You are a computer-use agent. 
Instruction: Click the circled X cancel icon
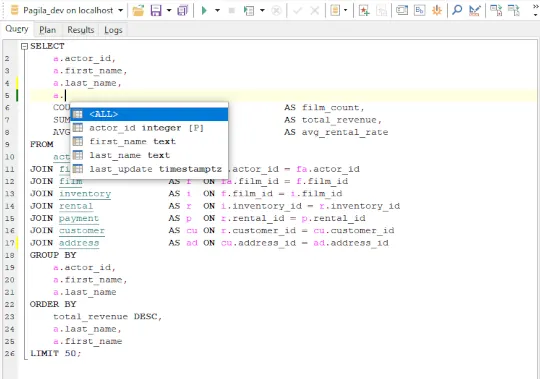[x=276, y=11]
